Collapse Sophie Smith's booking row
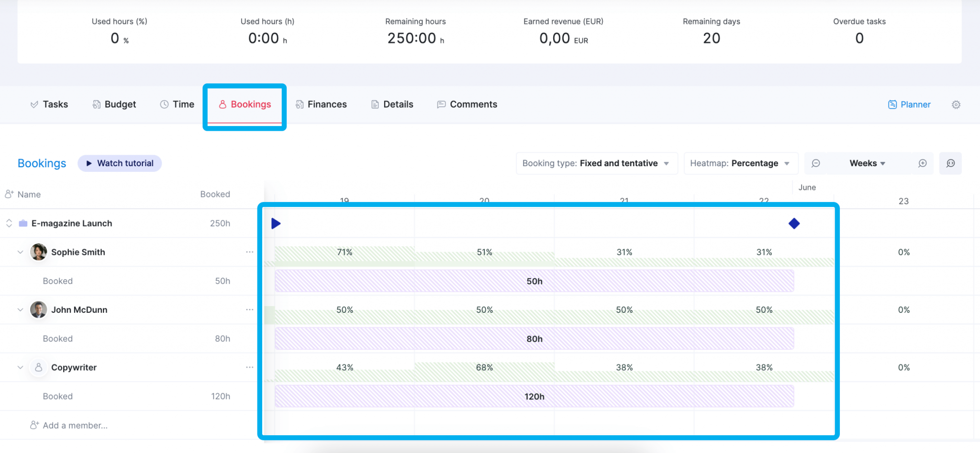 (20, 252)
